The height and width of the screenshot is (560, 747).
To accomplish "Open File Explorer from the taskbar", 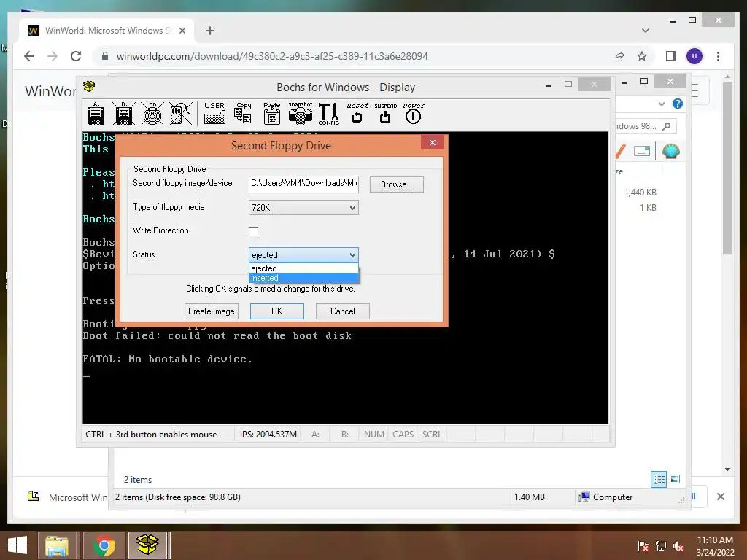I will tap(57, 545).
